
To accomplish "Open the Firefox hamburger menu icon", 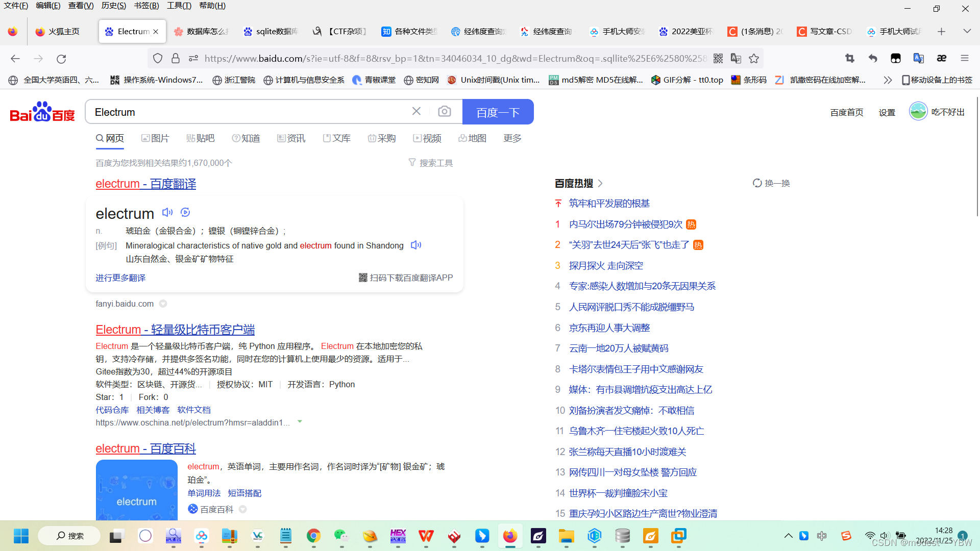I will (965, 58).
